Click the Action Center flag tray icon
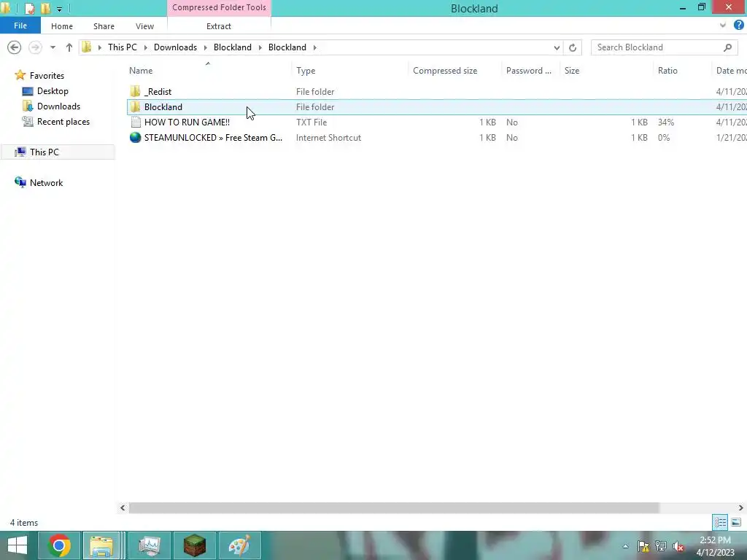747x560 pixels. (643, 546)
